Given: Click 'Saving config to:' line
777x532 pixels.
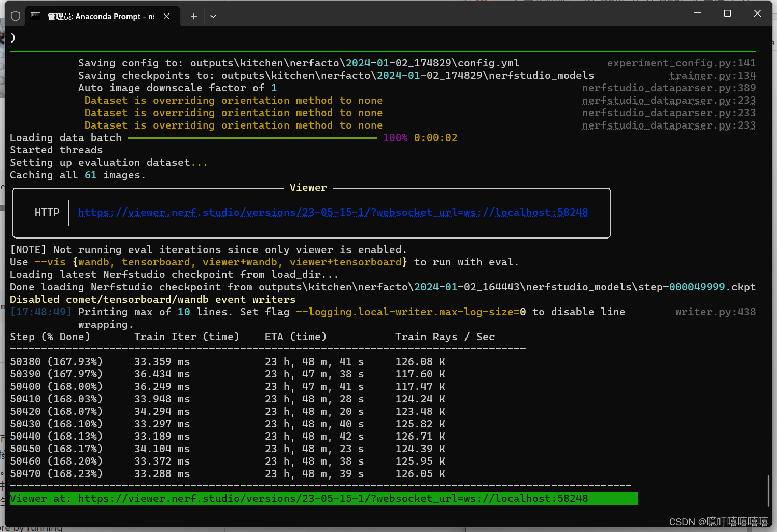Looking at the screenshot, I should click(x=299, y=63).
